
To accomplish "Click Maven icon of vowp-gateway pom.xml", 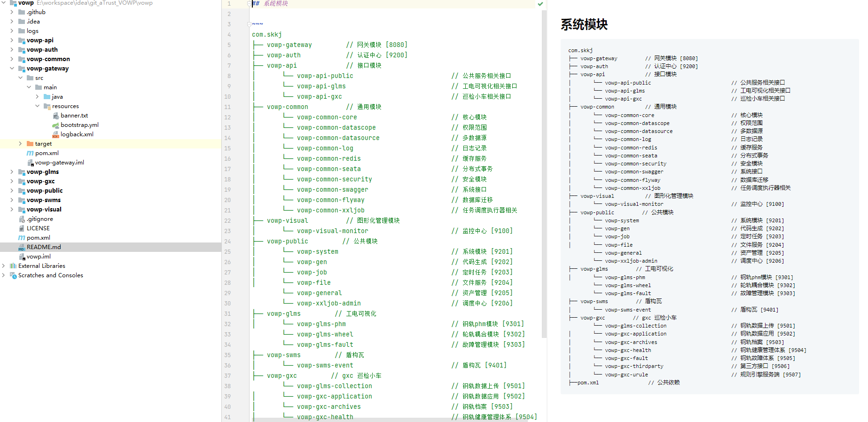I will pos(30,153).
